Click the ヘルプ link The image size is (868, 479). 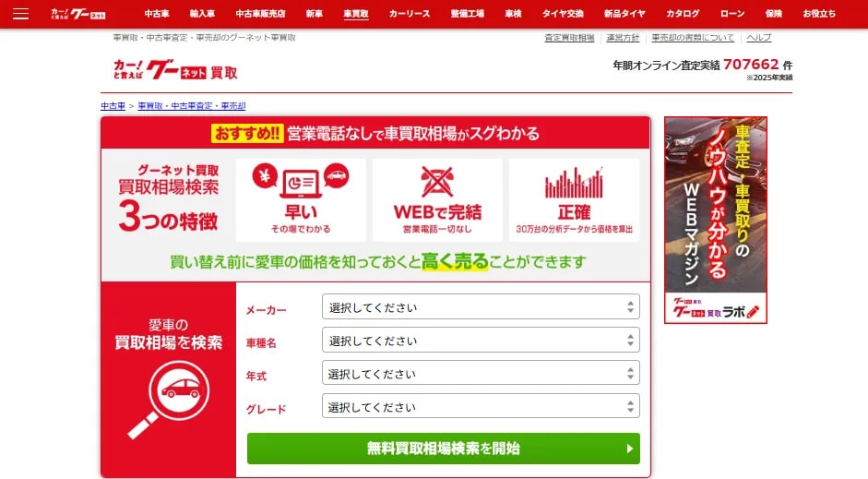click(758, 38)
